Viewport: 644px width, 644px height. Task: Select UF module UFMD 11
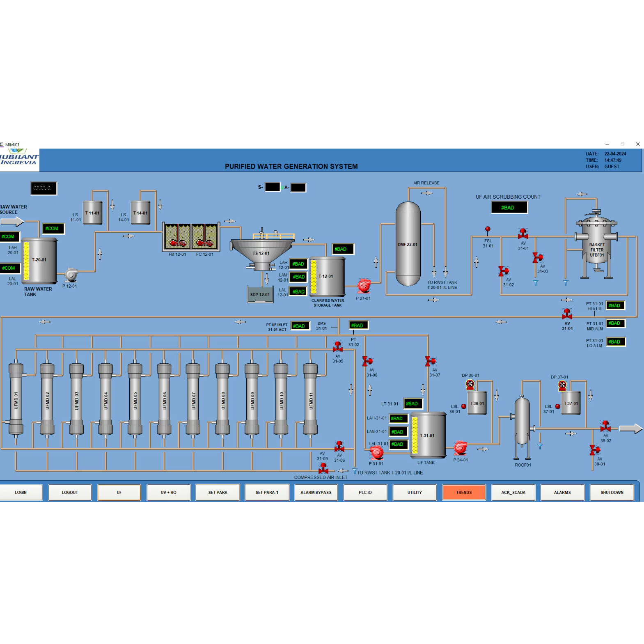point(310,399)
